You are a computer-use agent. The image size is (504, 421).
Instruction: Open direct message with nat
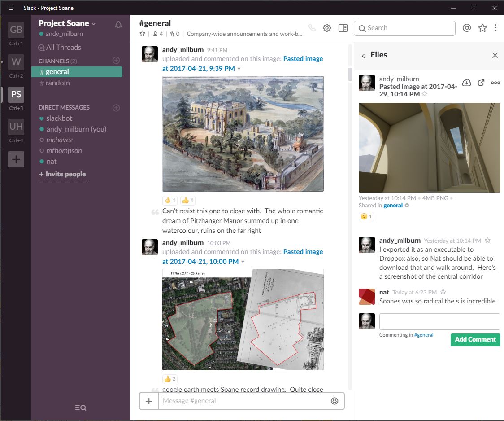pyautogui.click(x=48, y=162)
